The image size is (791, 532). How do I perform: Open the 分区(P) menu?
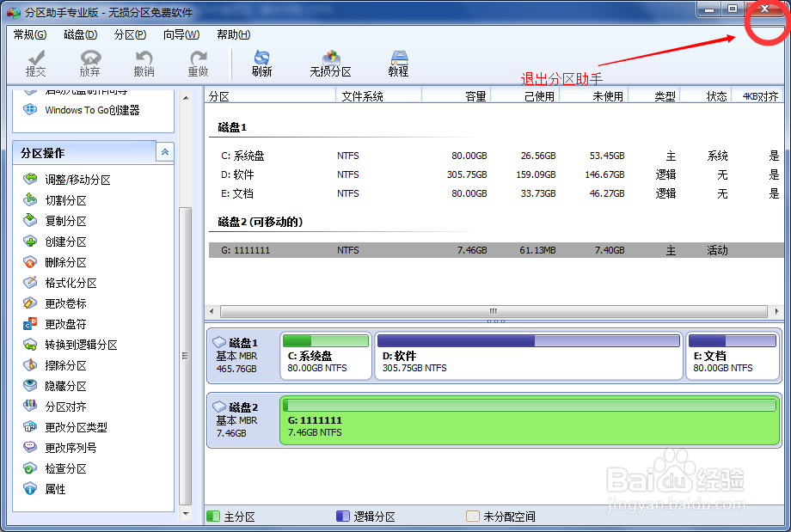[x=130, y=34]
